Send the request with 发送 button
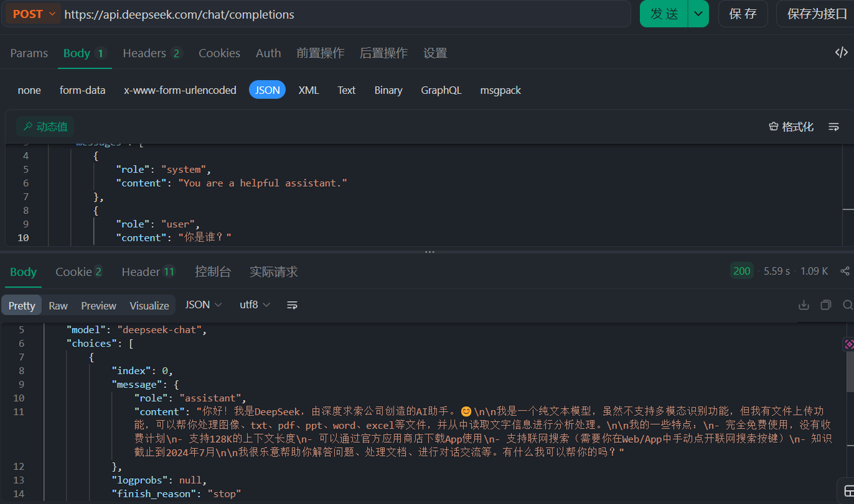 664,14
